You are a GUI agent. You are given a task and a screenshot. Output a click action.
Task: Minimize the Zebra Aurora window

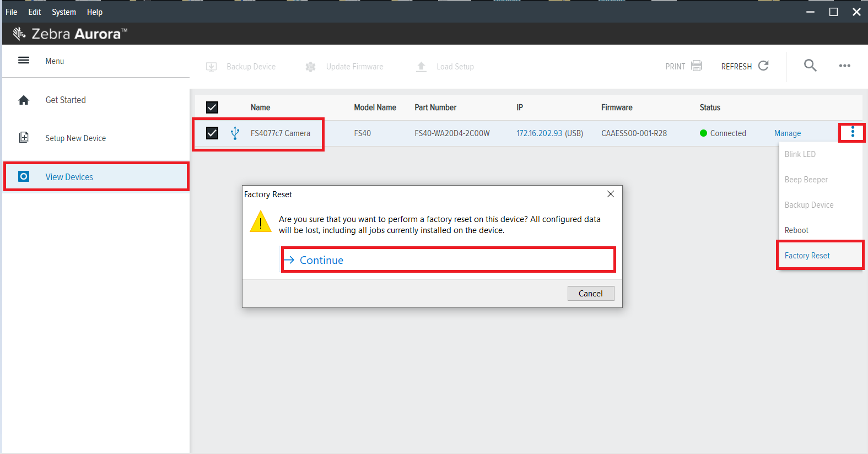pos(810,12)
